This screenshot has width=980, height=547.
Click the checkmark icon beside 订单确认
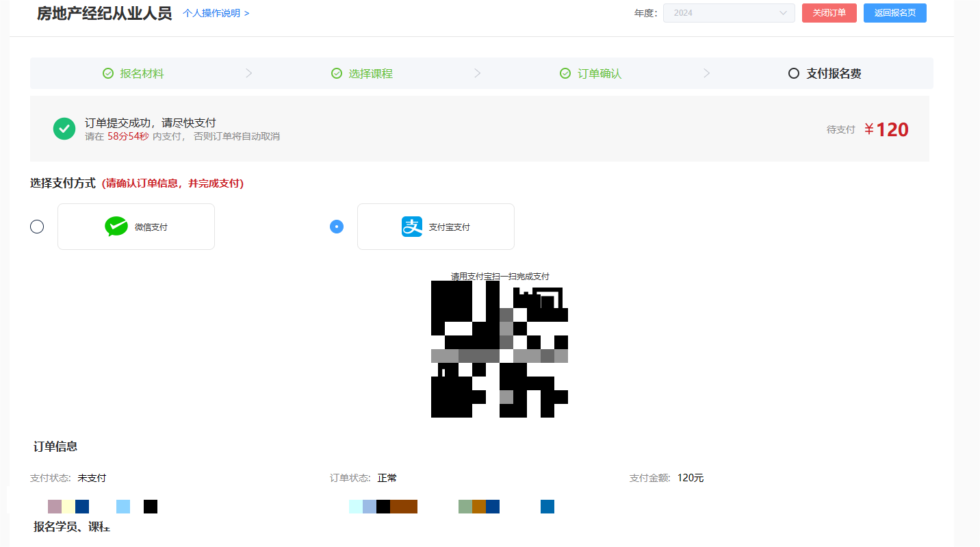point(565,73)
